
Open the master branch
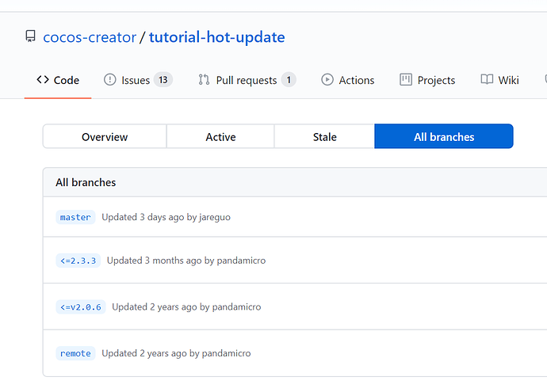coord(76,217)
